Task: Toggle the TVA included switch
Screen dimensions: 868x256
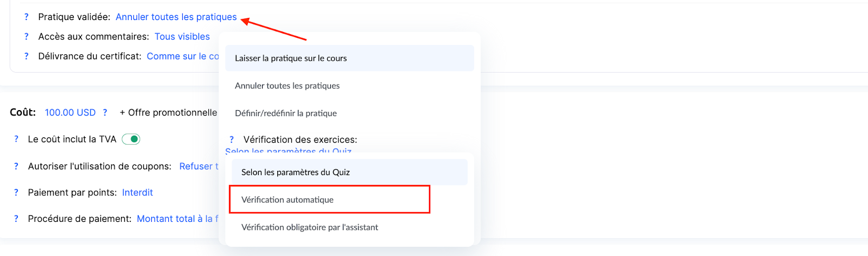Action: (131, 139)
